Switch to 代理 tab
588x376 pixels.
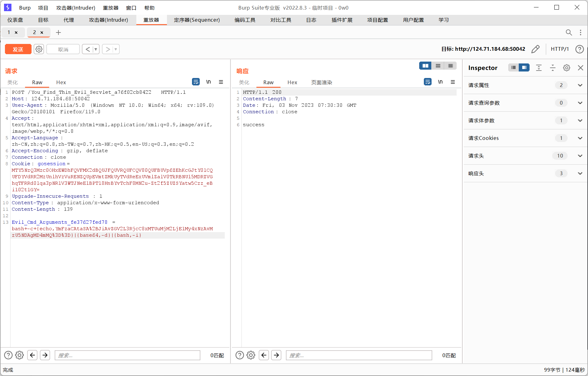point(69,20)
